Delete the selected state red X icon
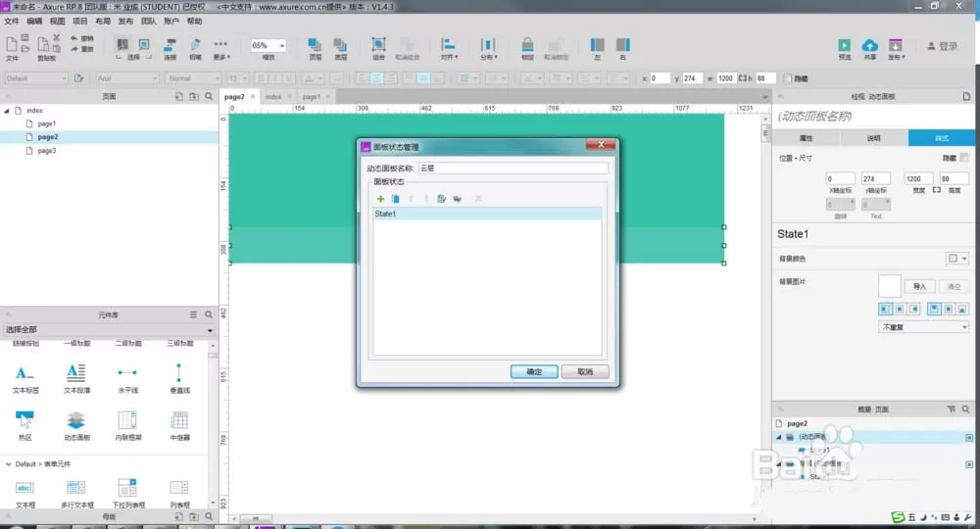 478,199
